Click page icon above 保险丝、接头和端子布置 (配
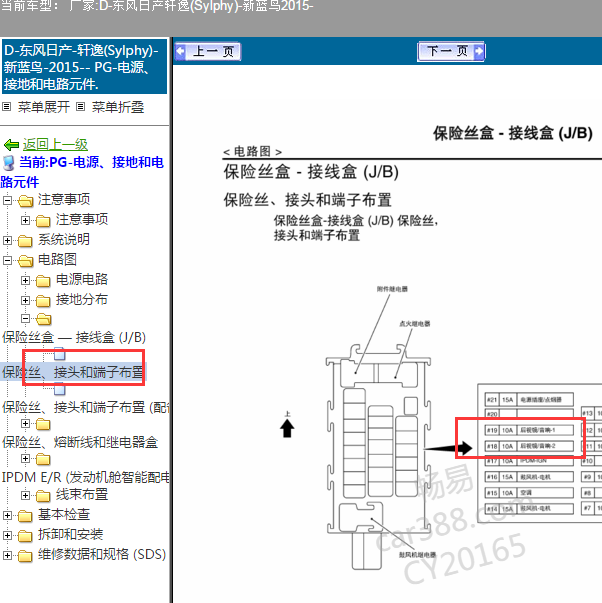The width and height of the screenshot is (602, 603). (x=59, y=389)
